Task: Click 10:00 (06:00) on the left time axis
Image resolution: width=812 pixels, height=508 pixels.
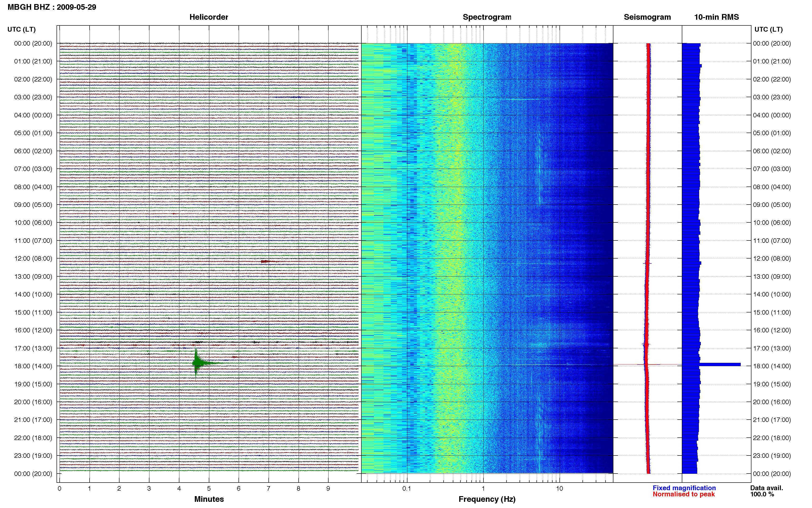Action: 33,222
